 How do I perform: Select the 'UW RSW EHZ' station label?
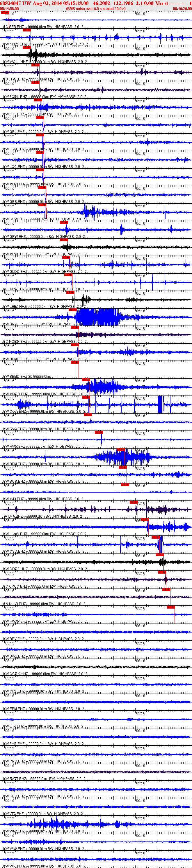[x=15, y=219]
